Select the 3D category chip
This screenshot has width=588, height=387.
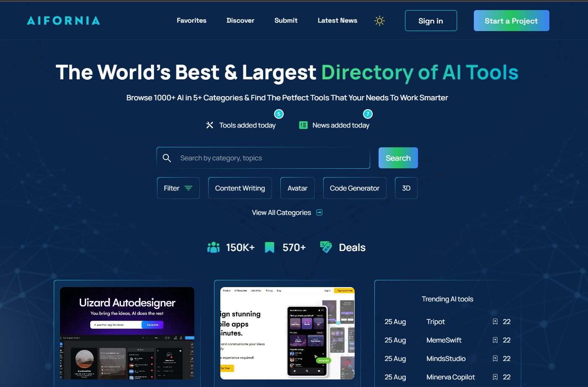(406, 188)
